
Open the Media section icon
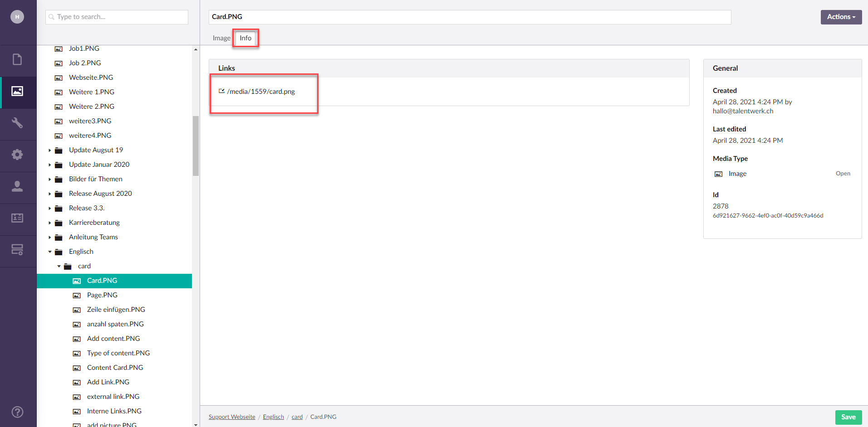tap(17, 91)
